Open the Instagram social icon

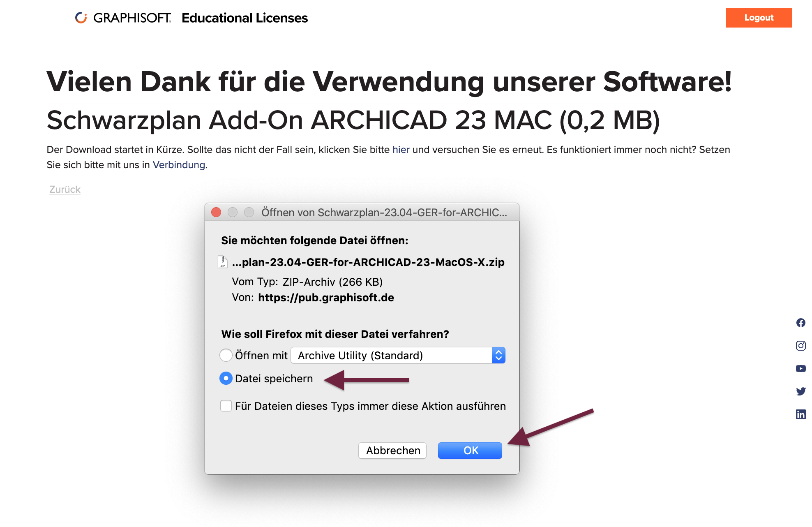point(800,346)
